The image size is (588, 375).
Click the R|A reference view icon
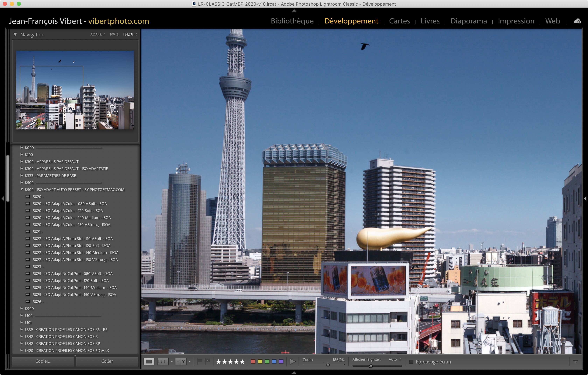pyautogui.click(x=163, y=361)
